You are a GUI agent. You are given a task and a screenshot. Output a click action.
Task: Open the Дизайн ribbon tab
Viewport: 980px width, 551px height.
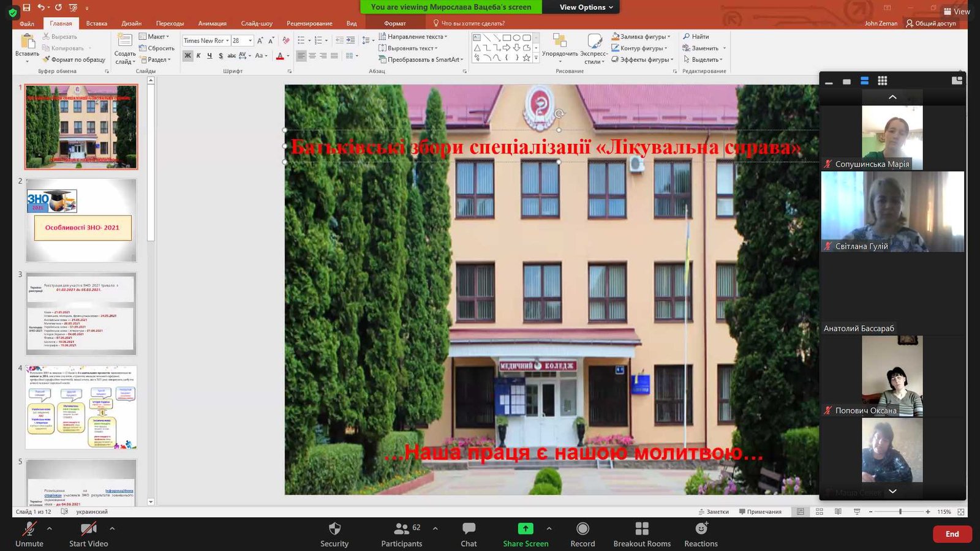pos(131,23)
